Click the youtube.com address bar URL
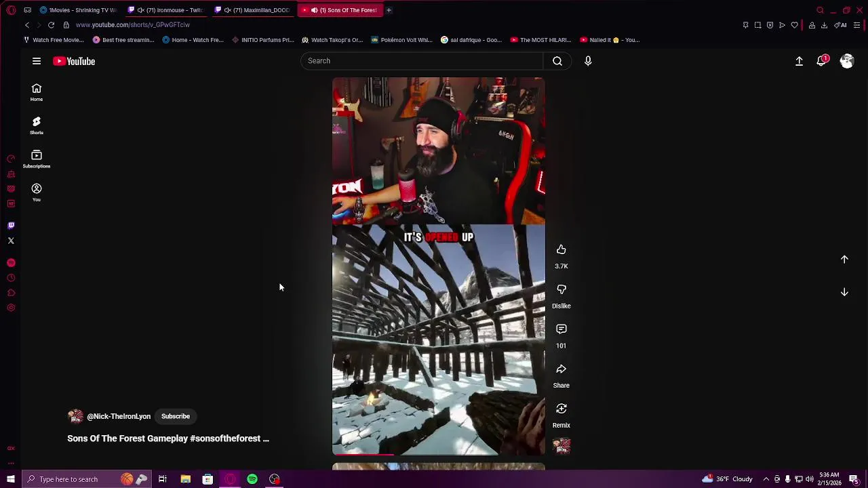 [133, 25]
